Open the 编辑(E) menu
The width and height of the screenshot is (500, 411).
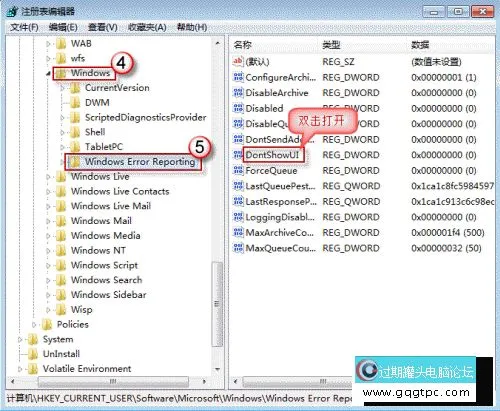[x=63, y=27]
